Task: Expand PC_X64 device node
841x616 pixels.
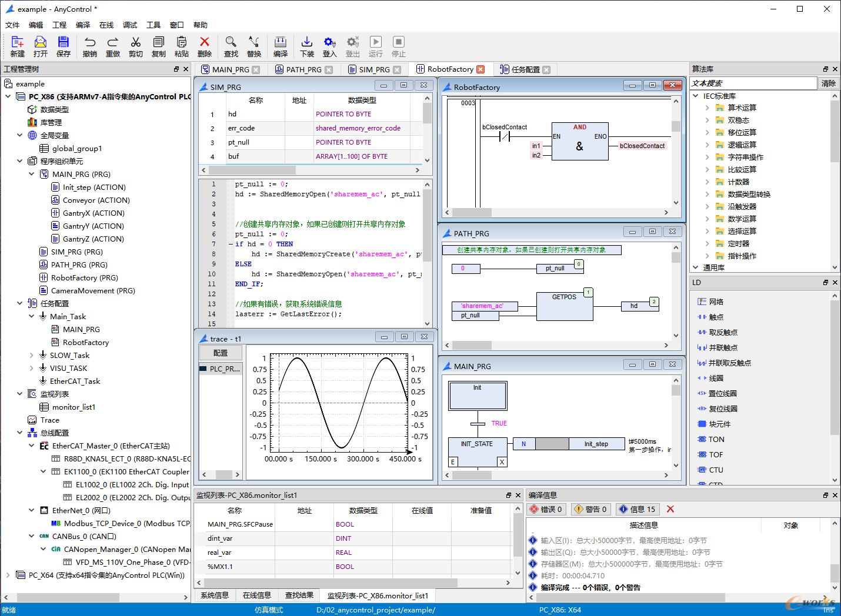Action: pos(8,575)
